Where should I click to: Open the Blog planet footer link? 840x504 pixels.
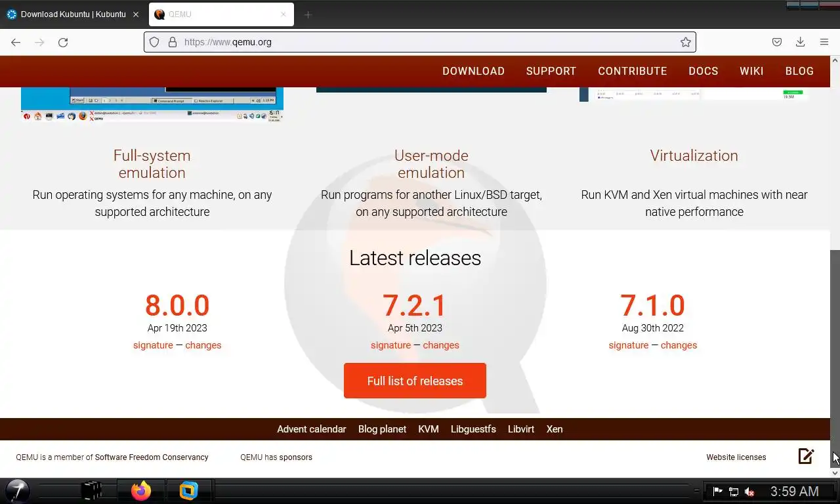pyautogui.click(x=383, y=429)
